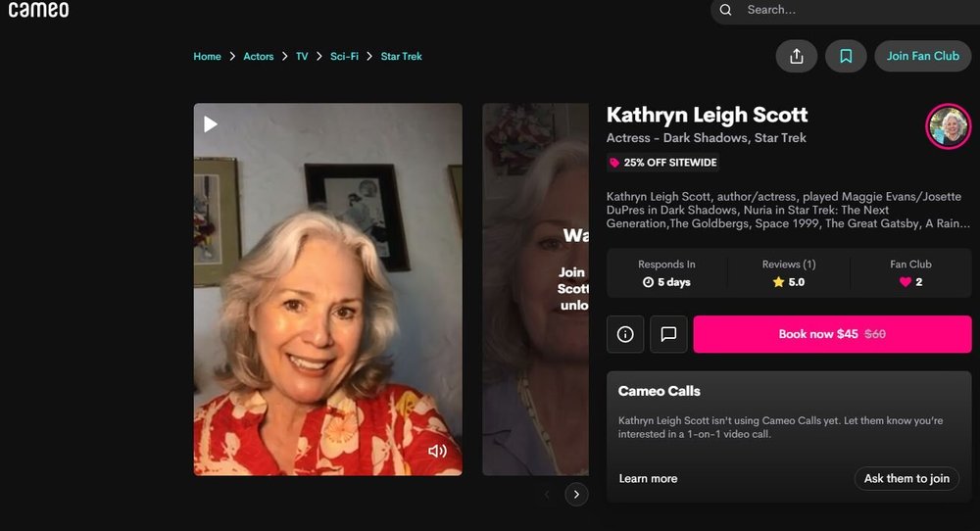Screen dimensions: 980x531
Task: Click the Kathryn Leigh Scott name heading
Action: (707, 115)
